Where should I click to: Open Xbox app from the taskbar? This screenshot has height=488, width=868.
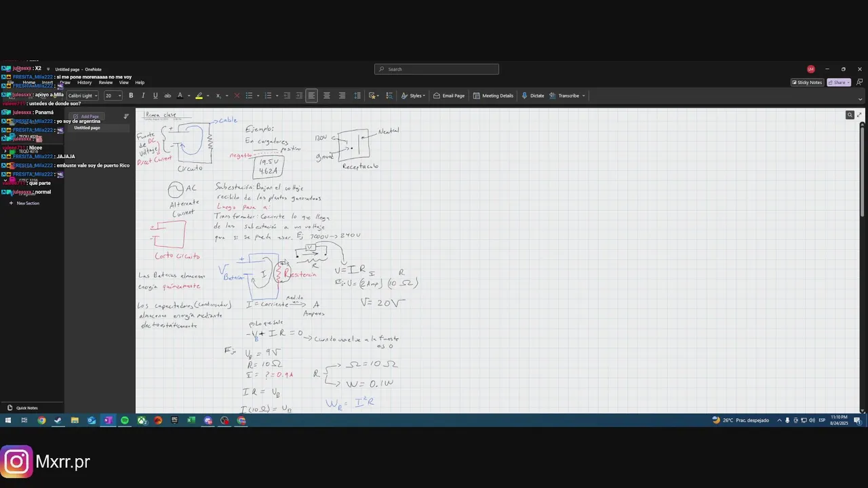tap(141, 420)
